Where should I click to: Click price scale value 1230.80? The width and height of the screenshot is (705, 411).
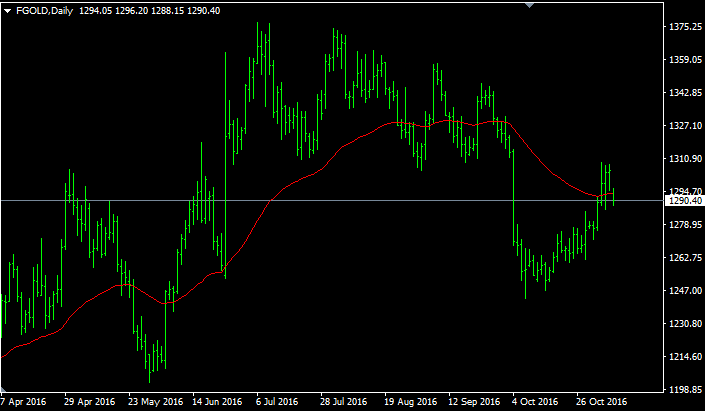tap(686, 324)
